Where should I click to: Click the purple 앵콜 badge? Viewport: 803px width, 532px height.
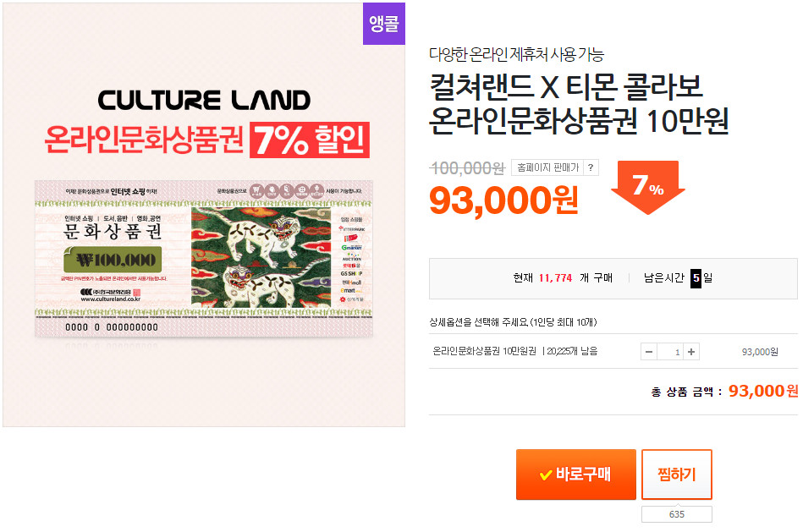pos(384,24)
